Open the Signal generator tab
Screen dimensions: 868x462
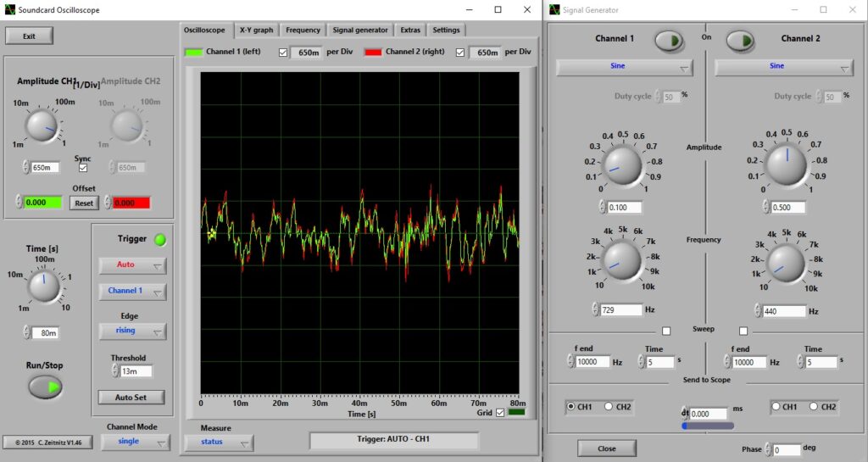click(360, 30)
